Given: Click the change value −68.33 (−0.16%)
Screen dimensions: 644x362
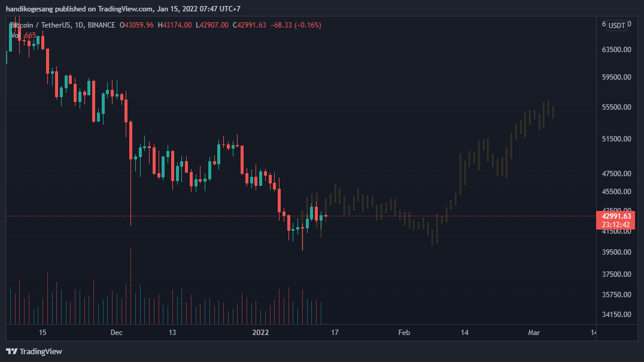Looking at the screenshot, I should tap(296, 25).
